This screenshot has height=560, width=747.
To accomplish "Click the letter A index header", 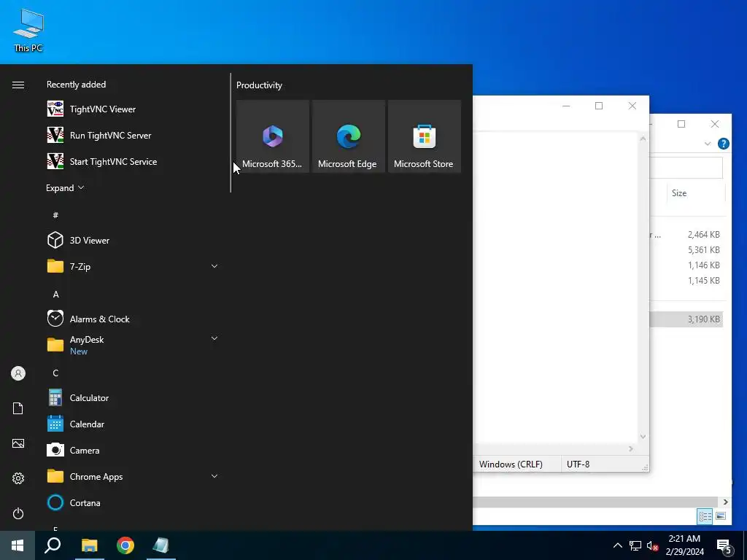I will (55, 295).
